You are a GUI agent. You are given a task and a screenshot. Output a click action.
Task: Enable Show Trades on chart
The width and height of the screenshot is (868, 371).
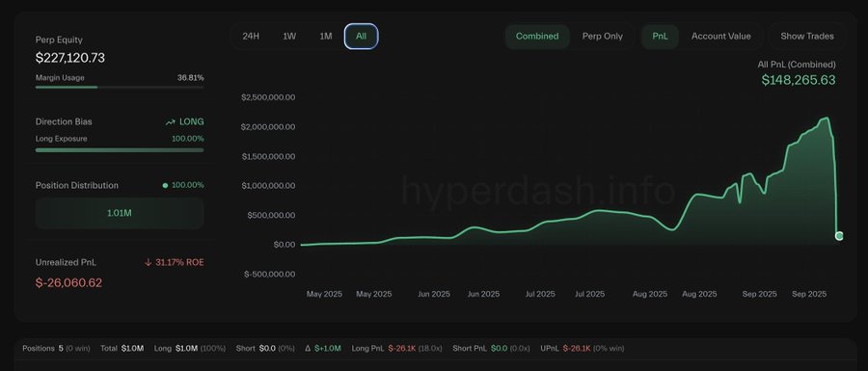[807, 36]
